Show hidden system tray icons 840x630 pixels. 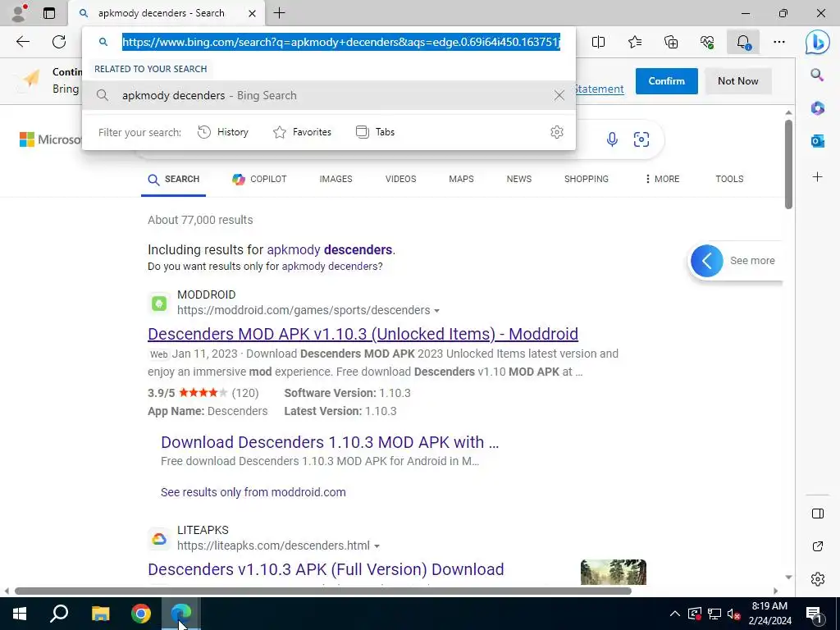675,614
